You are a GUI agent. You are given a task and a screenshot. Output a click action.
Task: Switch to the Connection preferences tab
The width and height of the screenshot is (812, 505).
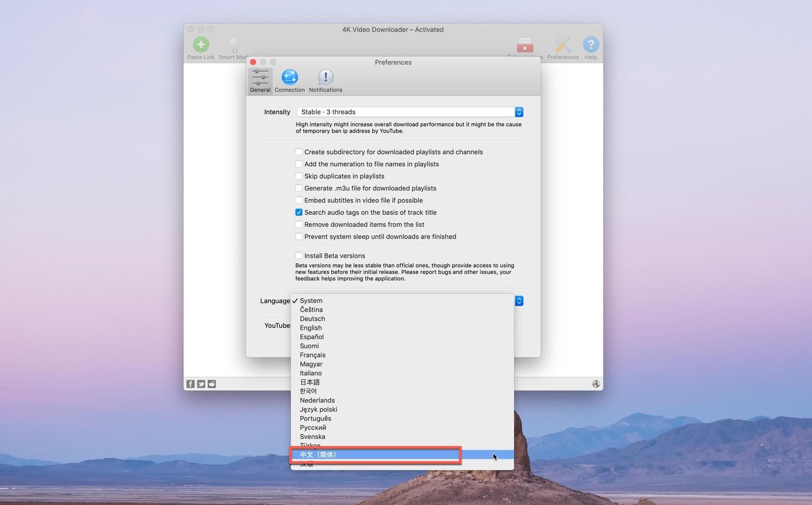pos(289,81)
